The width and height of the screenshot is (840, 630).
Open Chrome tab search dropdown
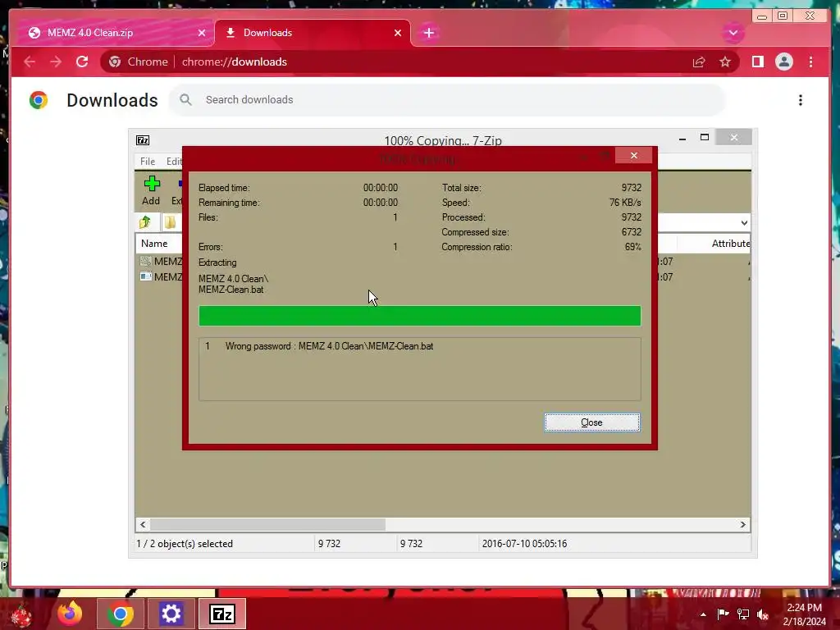pos(733,33)
